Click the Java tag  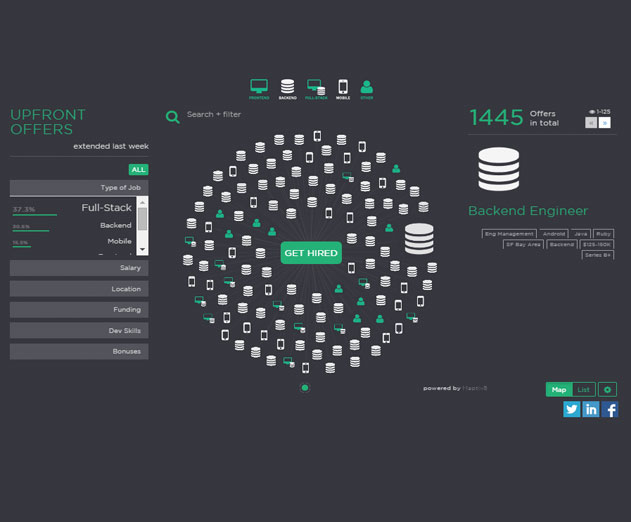(580, 234)
